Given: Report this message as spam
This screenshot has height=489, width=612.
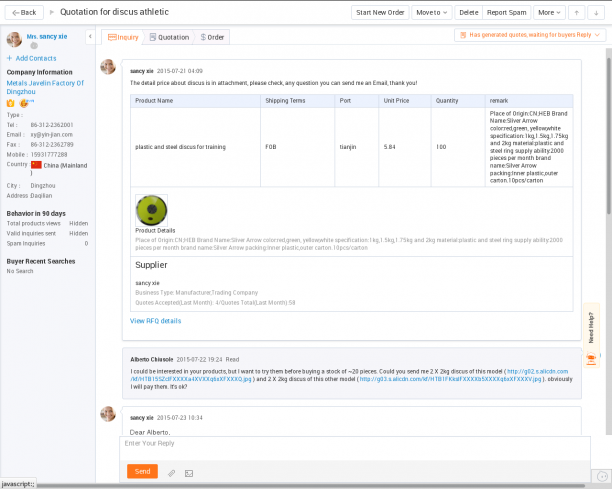Looking at the screenshot, I should tap(507, 12).
